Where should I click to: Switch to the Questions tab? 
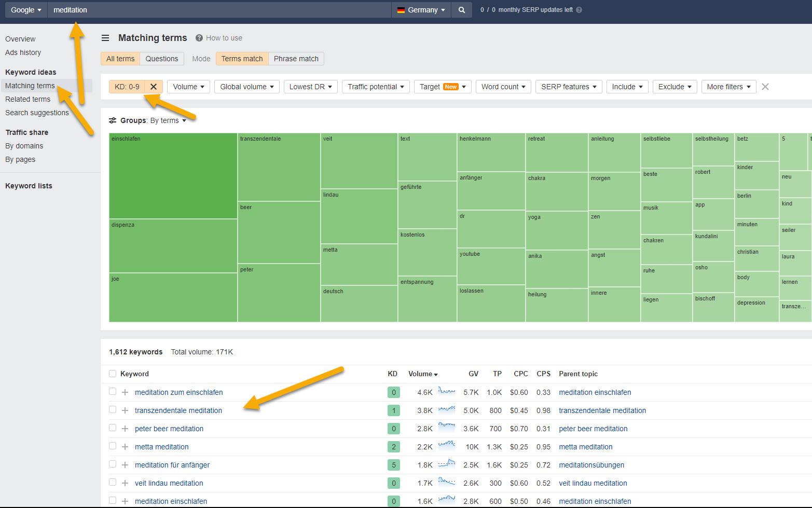tap(162, 59)
